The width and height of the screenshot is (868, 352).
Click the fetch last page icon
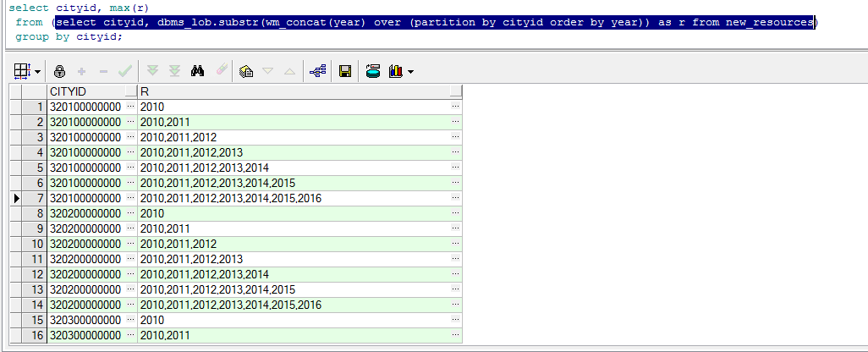point(174,72)
